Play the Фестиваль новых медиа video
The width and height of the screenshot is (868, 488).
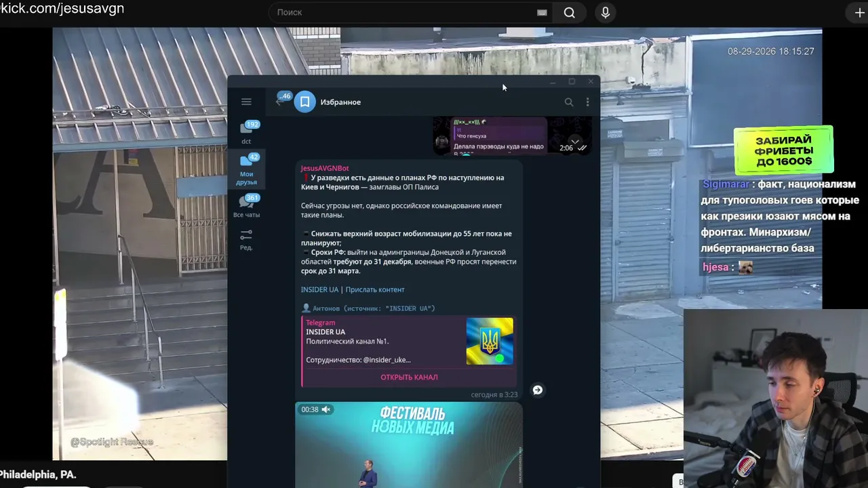point(409,445)
